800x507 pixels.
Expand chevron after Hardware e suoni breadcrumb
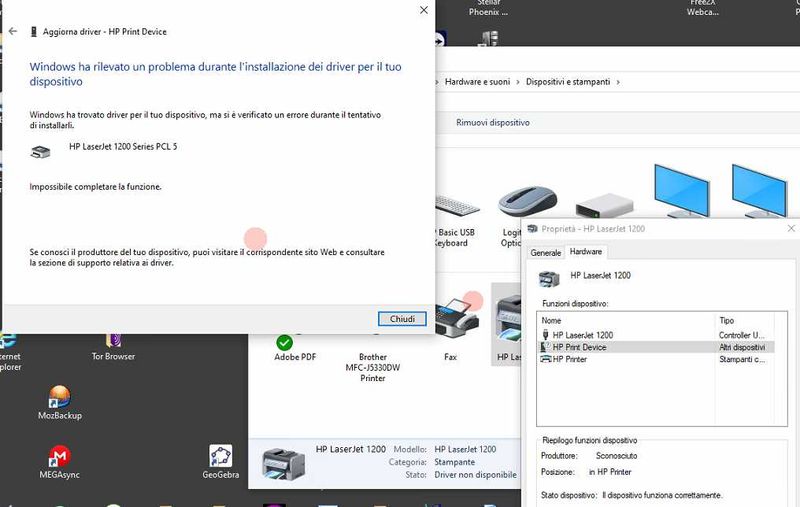point(517,82)
